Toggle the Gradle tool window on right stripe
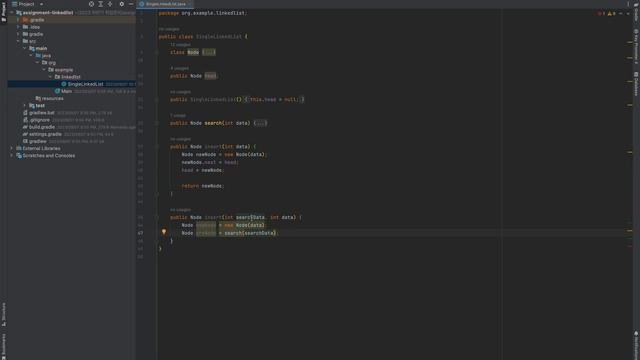The width and height of the screenshot is (640, 360). (x=636, y=12)
